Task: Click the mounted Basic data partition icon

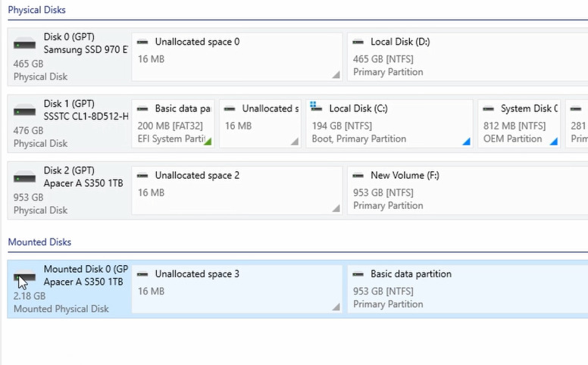Action: pos(358,274)
